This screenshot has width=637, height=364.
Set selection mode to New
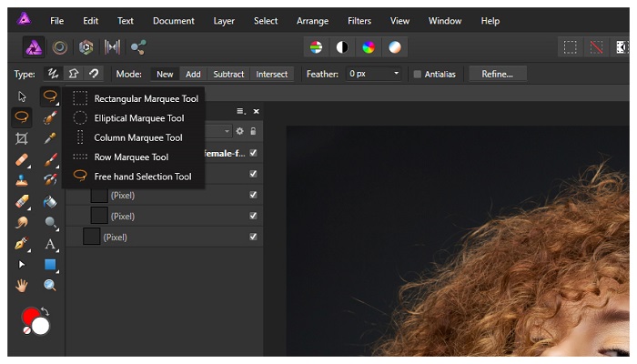(x=165, y=74)
